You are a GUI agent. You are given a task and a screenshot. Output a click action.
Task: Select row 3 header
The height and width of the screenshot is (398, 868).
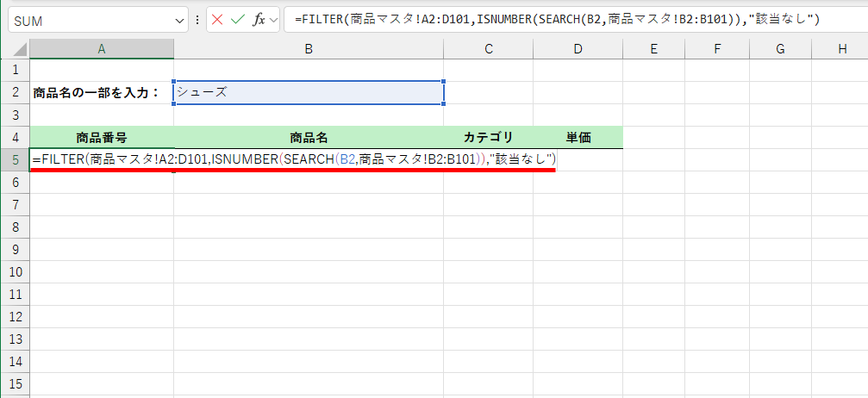(x=15, y=115)
